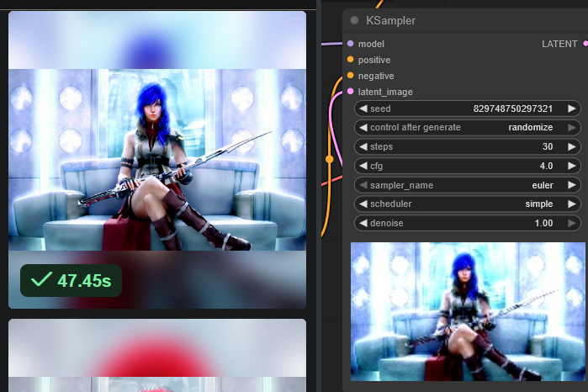Click the LATENT output socket
This screenshot has width=588, height=392.
(x=585, y=44)
